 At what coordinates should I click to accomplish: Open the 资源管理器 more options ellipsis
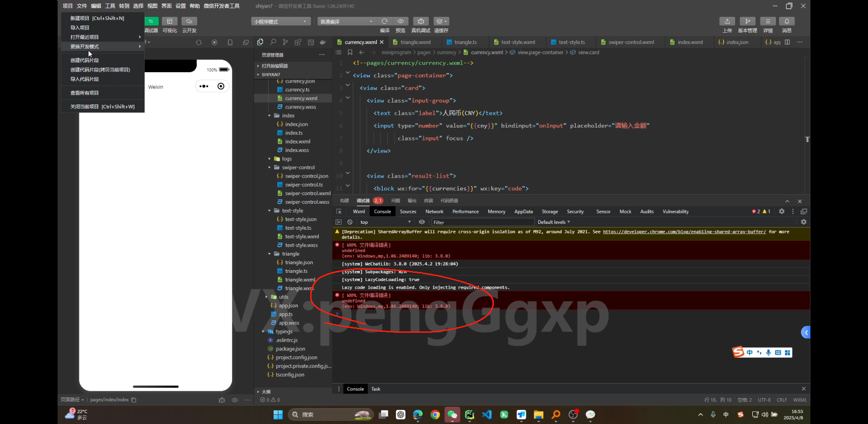pos(322,54)
